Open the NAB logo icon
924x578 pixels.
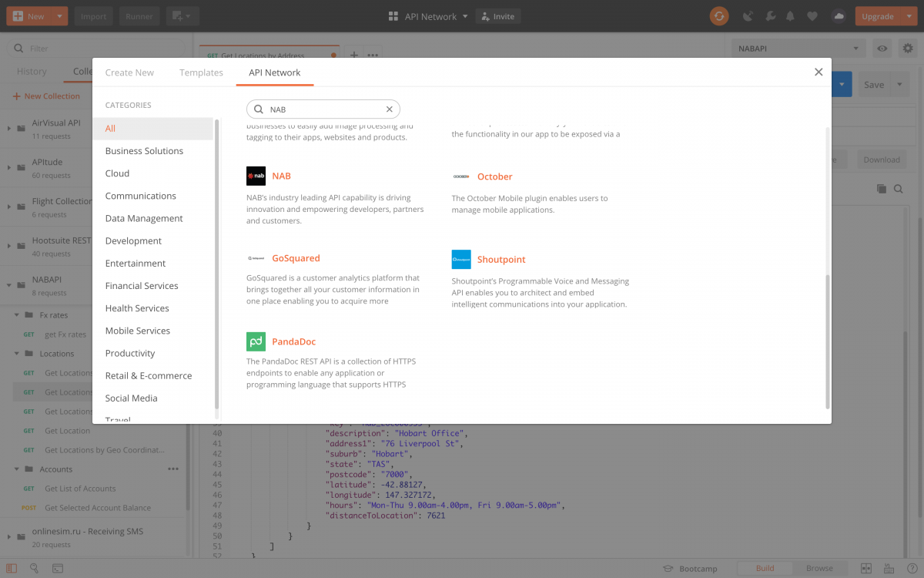coord(256,176)
